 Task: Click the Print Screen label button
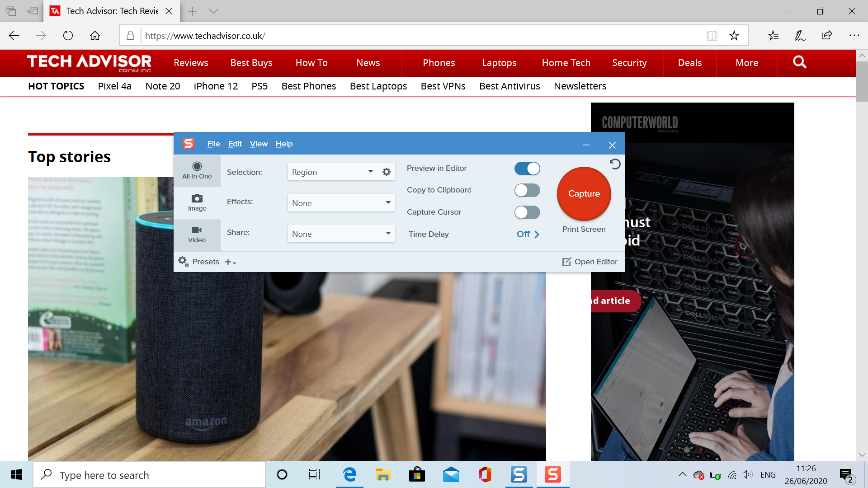(x=584, y=229)
